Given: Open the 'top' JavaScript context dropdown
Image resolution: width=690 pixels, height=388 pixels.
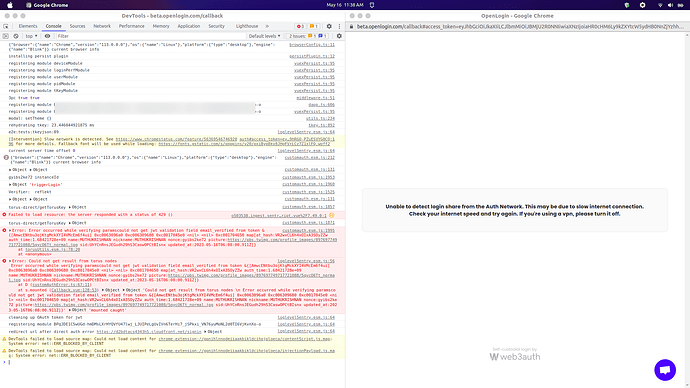Looking at the screenshot, I should click(31, 36).
